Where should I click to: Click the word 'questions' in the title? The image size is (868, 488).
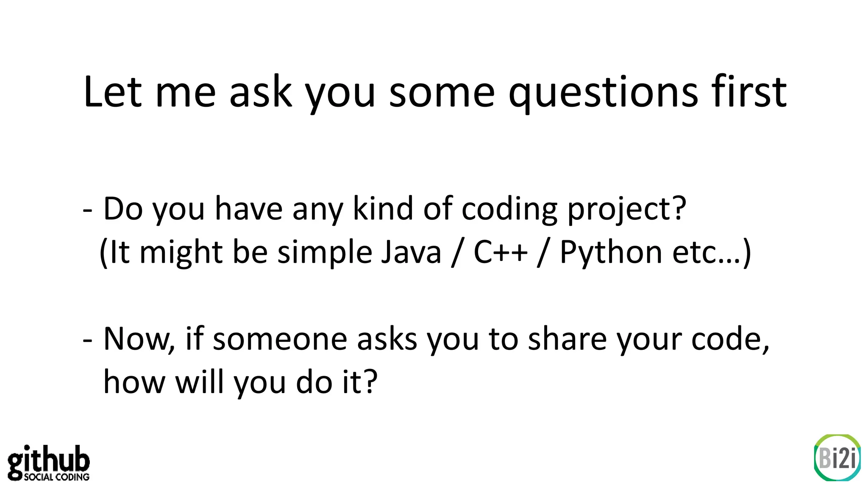click(x=603, y=94)
